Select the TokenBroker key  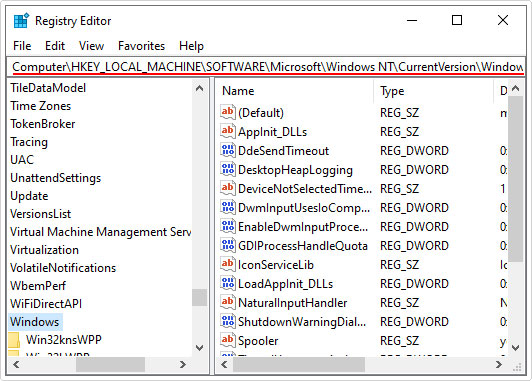click(x=42, y=124)
